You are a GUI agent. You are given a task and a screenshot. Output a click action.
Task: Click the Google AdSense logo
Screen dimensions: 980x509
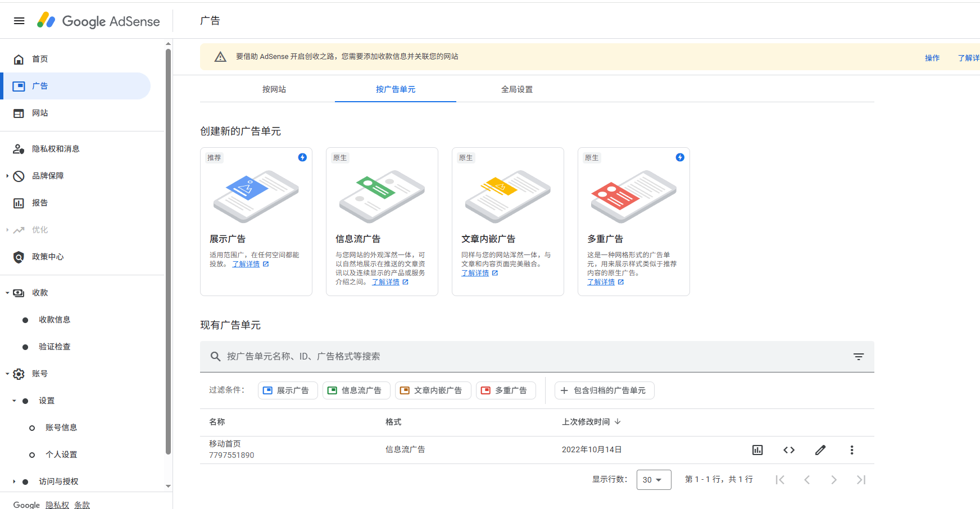pos(98,21)
